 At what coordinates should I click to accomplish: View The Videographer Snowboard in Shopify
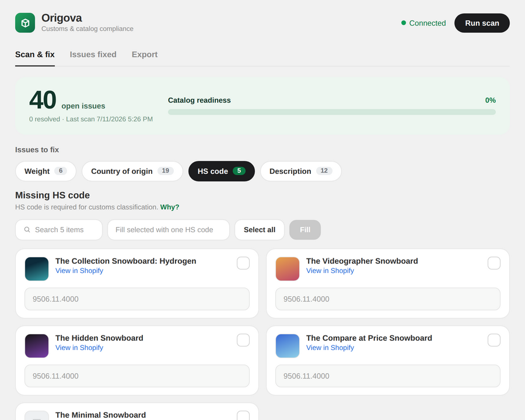pos(330,271)
